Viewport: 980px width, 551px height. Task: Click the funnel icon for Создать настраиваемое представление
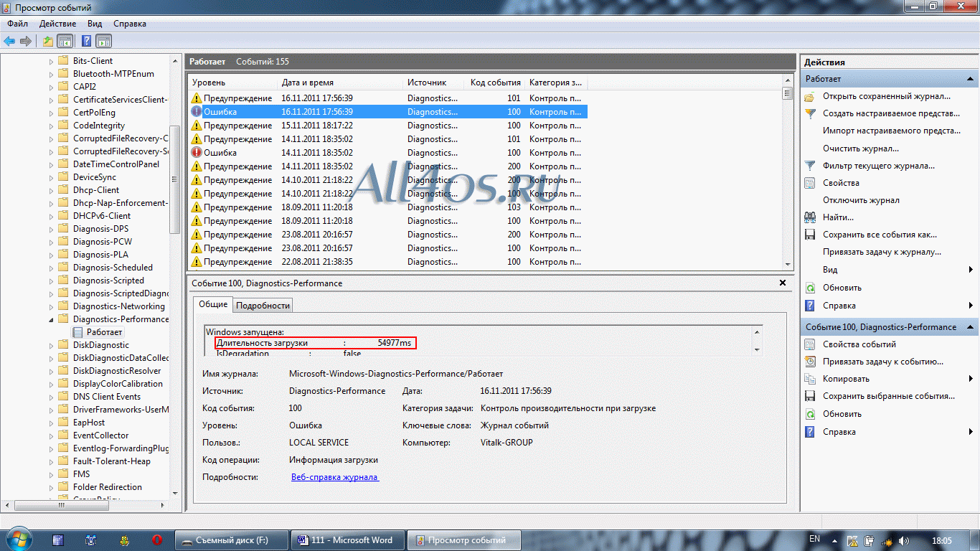tap(810, 113)
